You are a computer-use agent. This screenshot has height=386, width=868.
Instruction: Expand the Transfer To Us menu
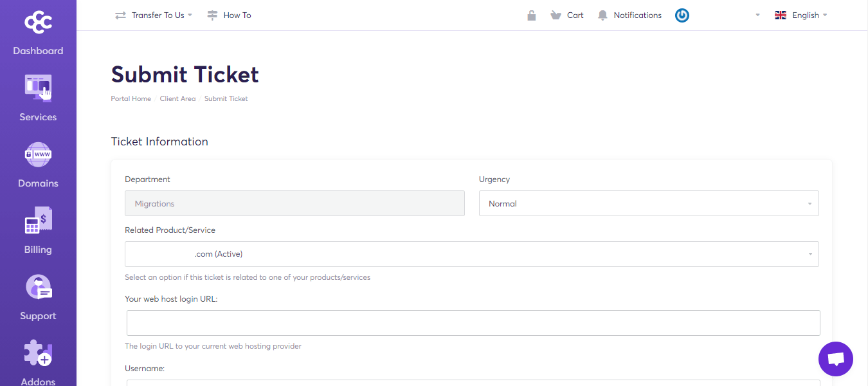point(154,15)
